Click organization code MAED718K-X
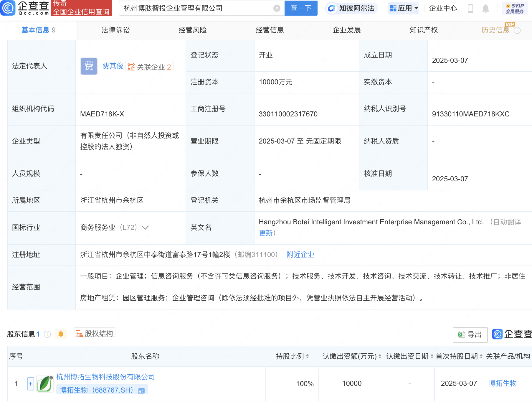The height and width of the screenshot is (402, 532). (x=102, y=114)
